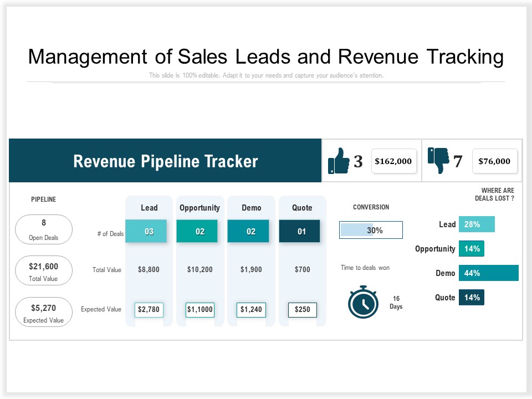Click the CONVERSION section label
The width and height of the screenshot is (532, 399).
tap(371, 207)
